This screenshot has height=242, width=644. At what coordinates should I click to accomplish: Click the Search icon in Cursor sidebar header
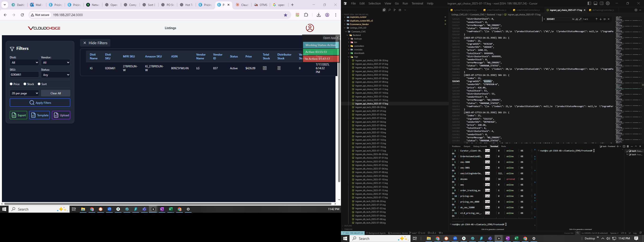coord(389,10)
